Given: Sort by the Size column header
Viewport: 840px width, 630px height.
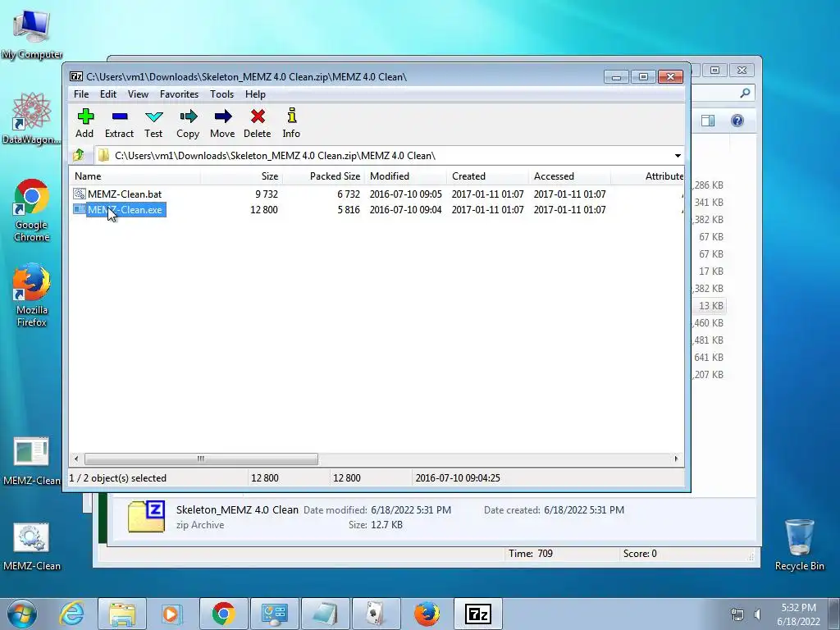Looking at the screenshot, I should click(241, 176).
